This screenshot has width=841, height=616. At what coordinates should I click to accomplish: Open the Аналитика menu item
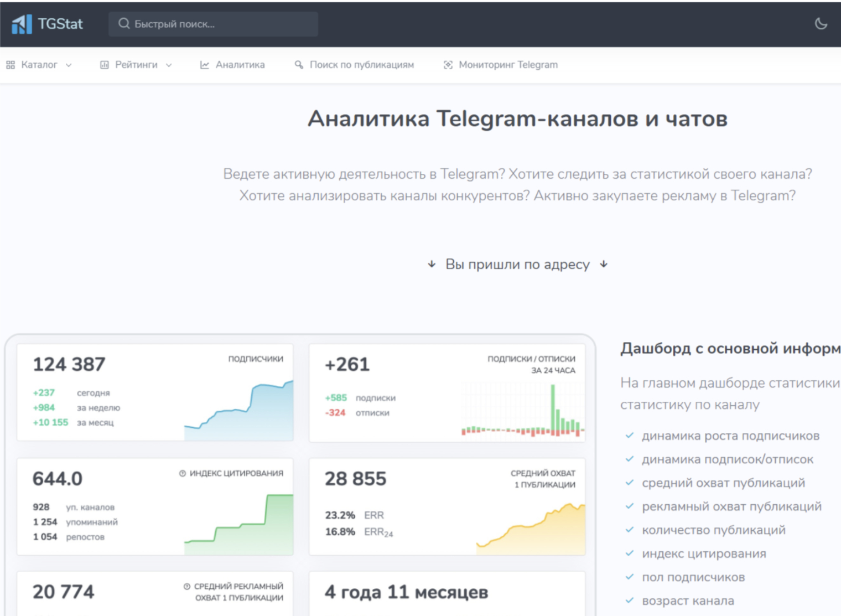point(240,65)
